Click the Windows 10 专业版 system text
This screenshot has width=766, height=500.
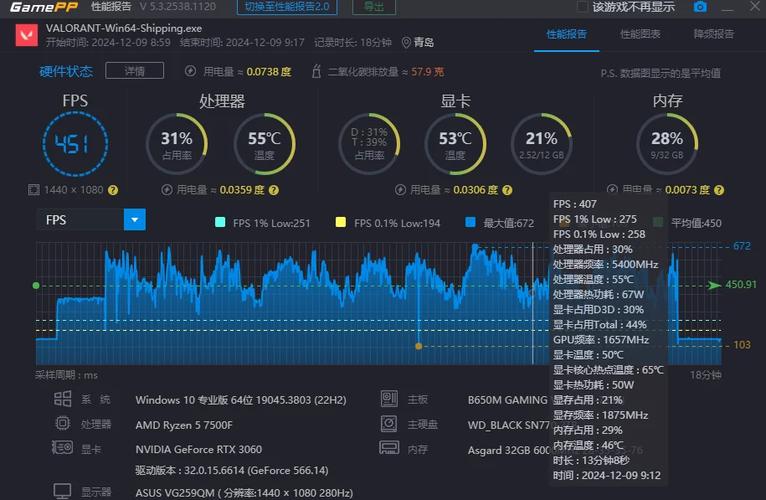[241, 400]
